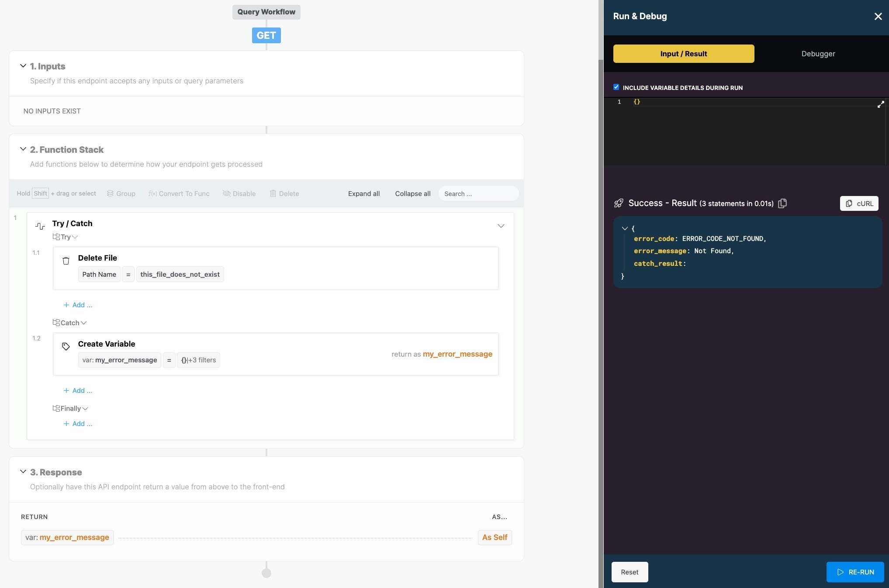
Task: Click Add under the Finally branch
Action: point(78,424)
